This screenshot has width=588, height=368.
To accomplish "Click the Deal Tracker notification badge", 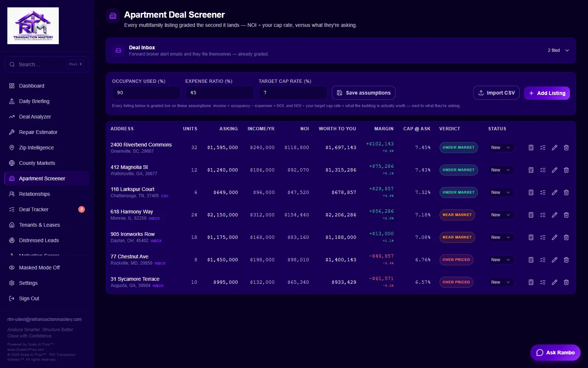I will [82, 209].
